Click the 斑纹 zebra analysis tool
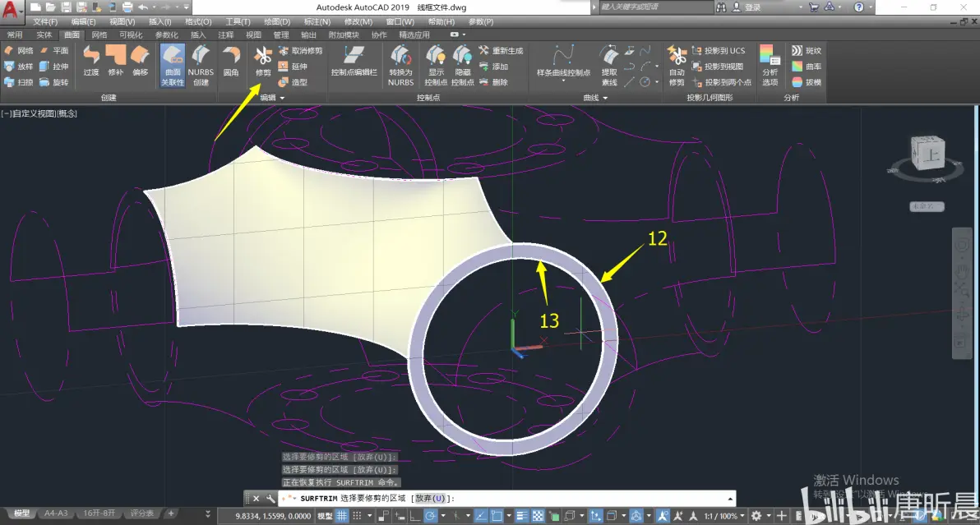 pos(807,51)
